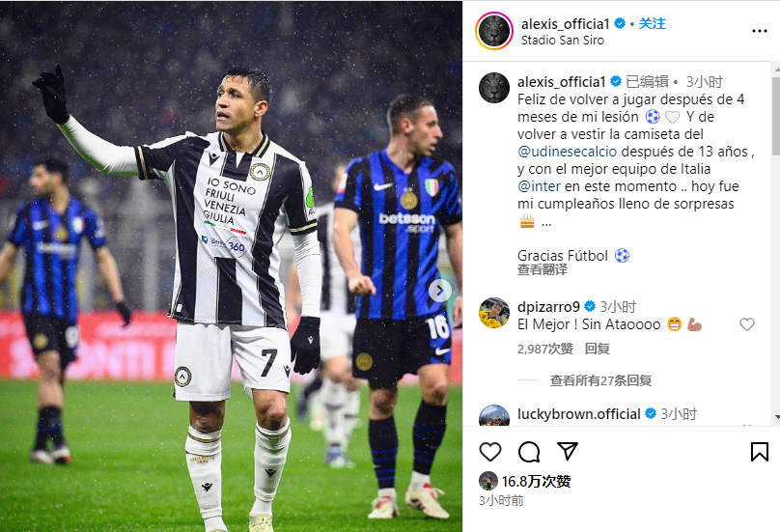This screenshot has width=780, height=532.
Task: View list of 16.8万 likes
Action: point(537,481)
